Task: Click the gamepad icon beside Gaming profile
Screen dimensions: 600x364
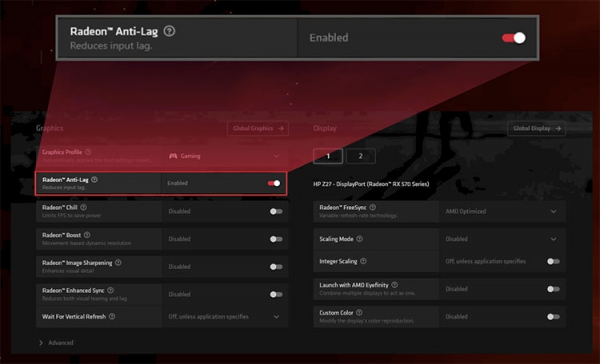Action: coord(173,156)
